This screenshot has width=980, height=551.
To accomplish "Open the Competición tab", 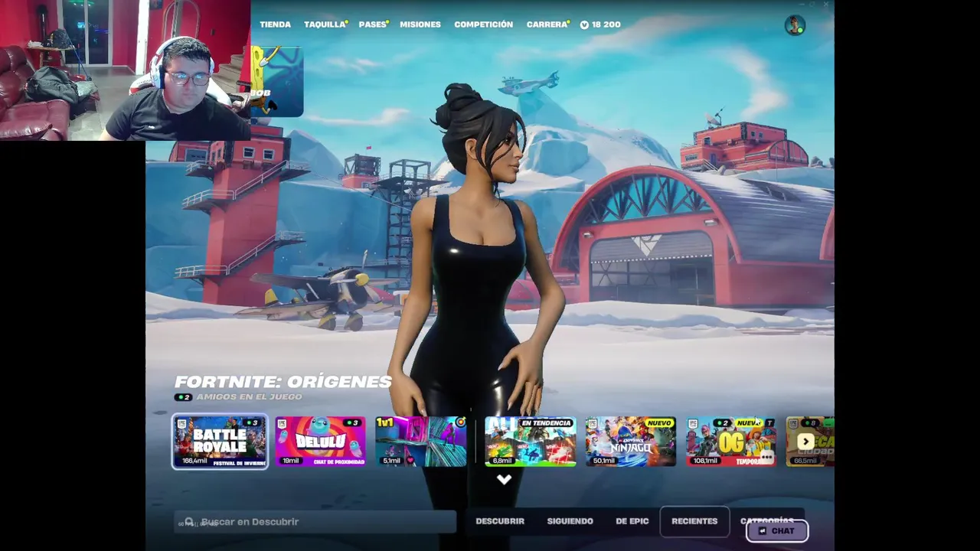I will point(483,24).
